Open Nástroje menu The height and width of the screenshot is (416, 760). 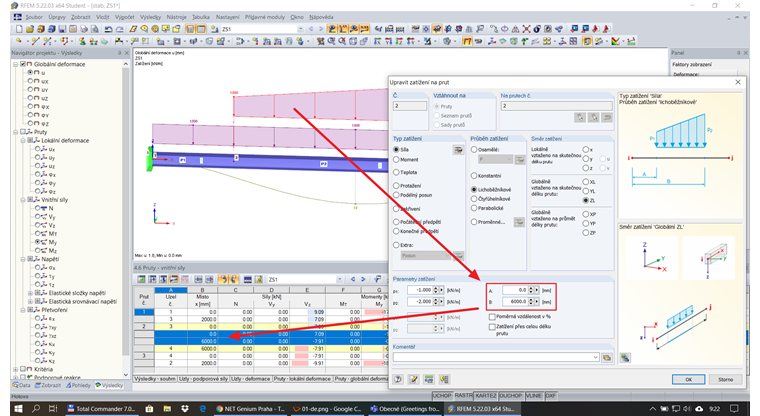click(176, 17)
